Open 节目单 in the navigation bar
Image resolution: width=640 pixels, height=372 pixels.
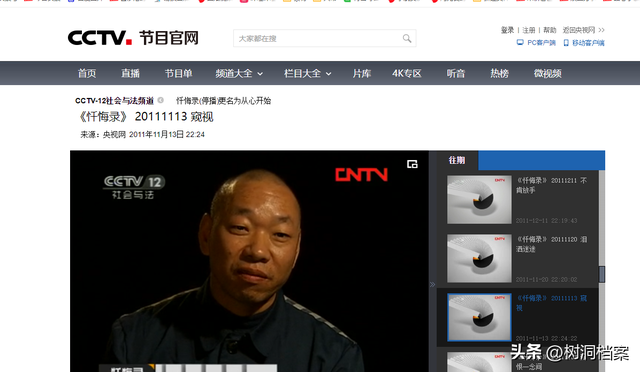pyautogui.click(x=178, y=74)
